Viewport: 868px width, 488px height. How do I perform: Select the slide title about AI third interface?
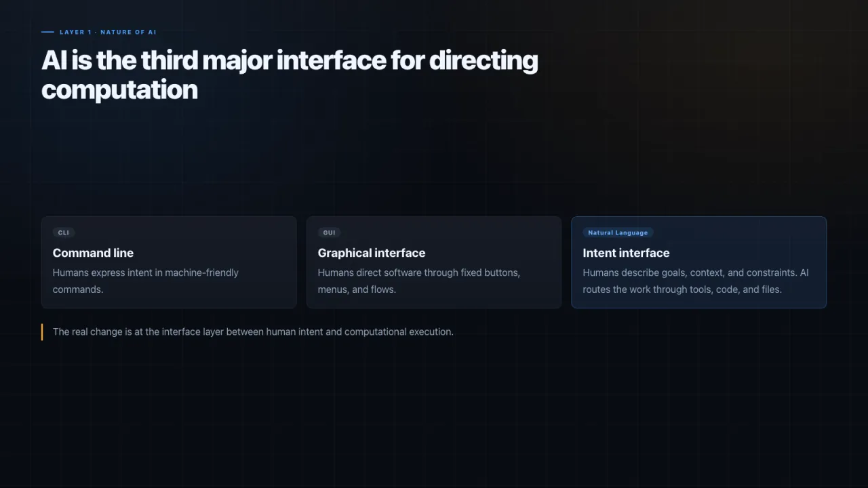coord(290,75)
